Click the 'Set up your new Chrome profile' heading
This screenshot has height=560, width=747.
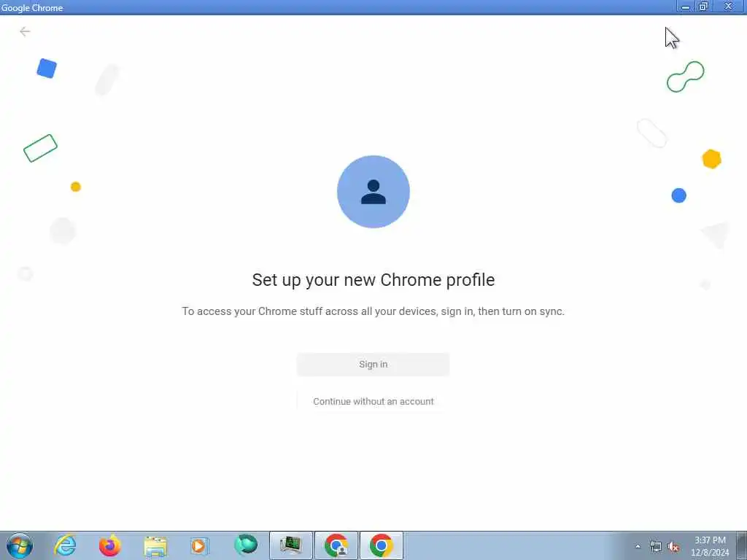373,280
